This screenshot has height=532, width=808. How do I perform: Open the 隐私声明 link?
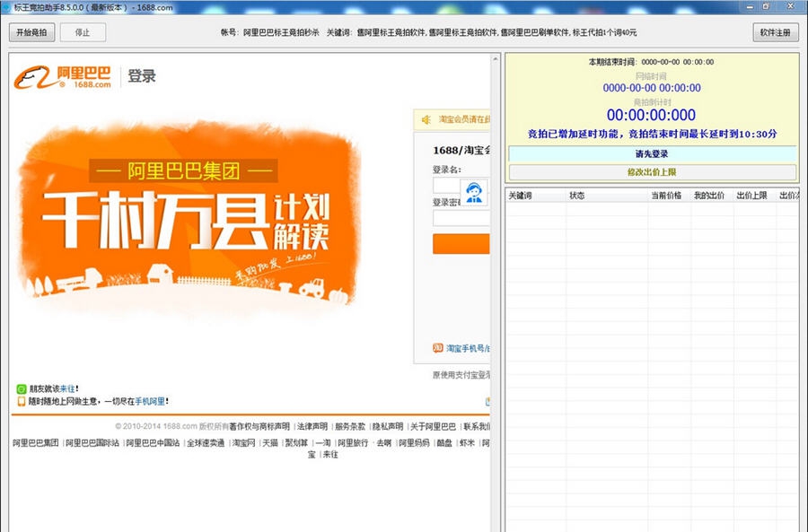[388, 426]
